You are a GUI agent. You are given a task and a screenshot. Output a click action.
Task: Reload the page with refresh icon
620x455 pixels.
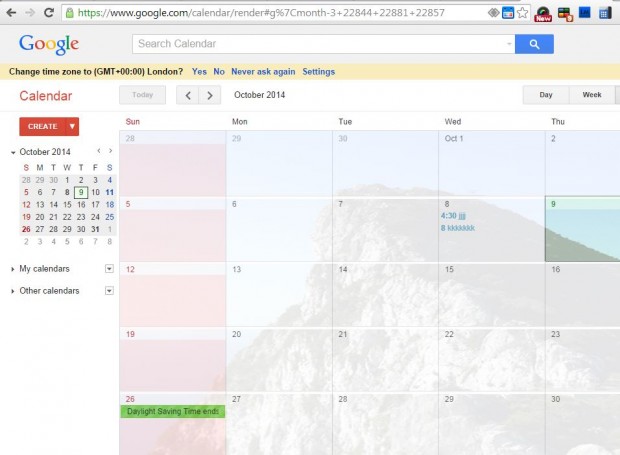pyautogui.click(x=49, y=12)
